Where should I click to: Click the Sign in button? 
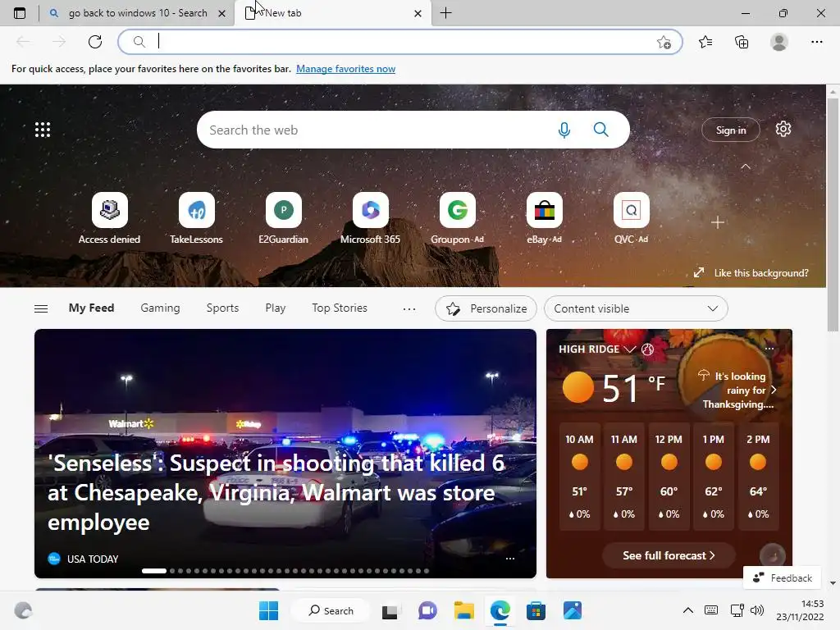731,130
